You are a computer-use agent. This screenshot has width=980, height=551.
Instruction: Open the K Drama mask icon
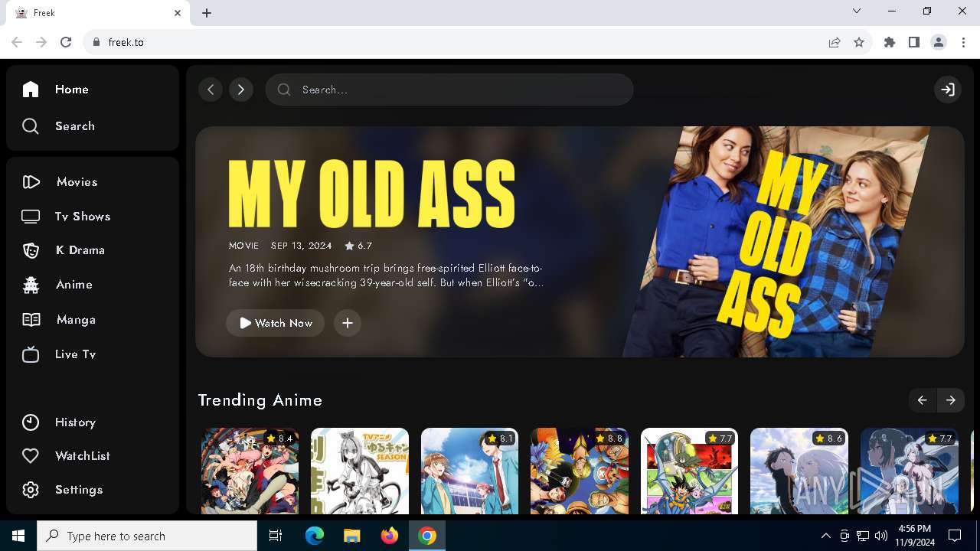(31, 250)
